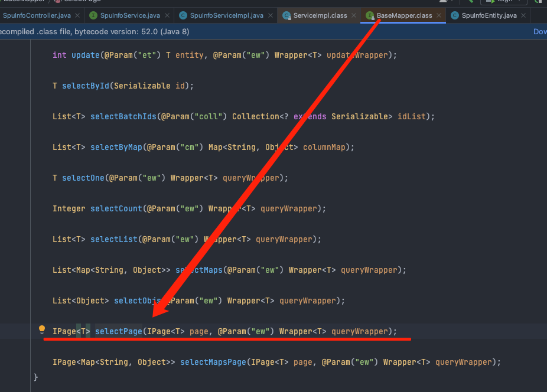
Task: Click the Serializable type in selectById
Action: [x=142, y=86]
